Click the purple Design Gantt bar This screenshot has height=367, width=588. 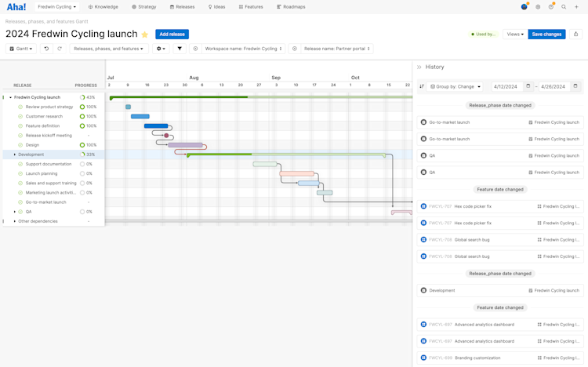pyautogui.click(x=185, y=145)
